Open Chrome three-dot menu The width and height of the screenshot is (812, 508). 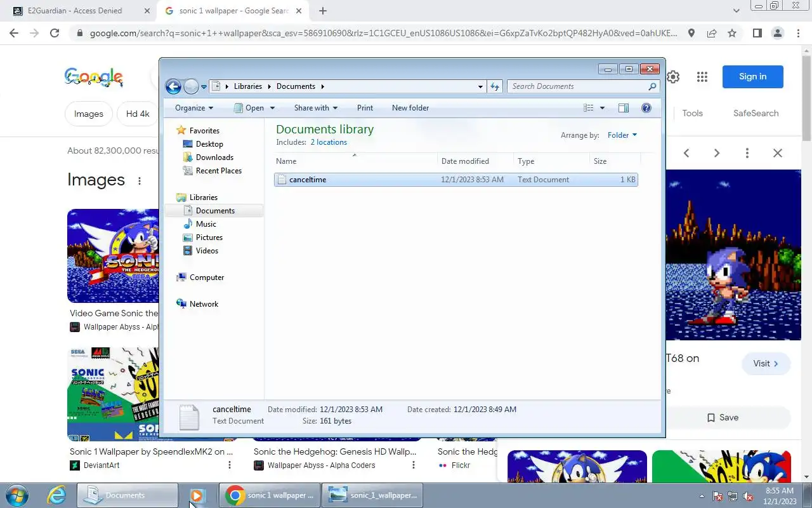pos(797,33)
